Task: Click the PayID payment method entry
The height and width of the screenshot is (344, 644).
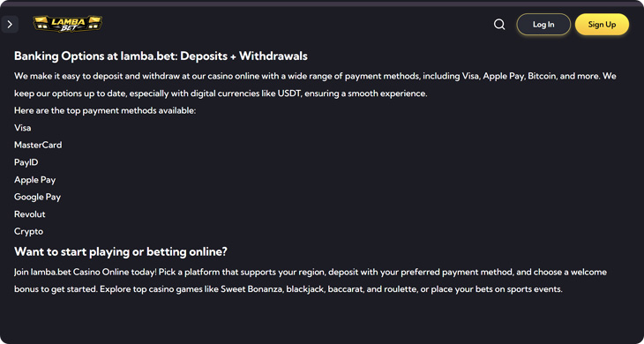Action: point(26,162)
